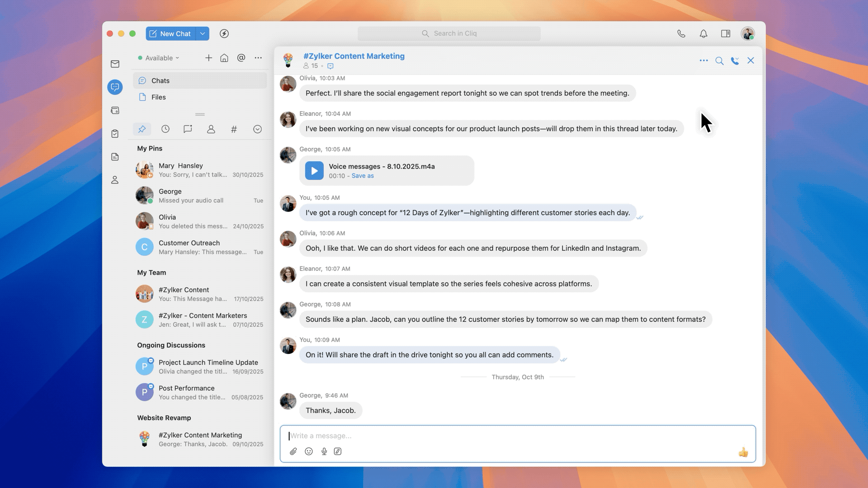
Task: Toggle the side panel layout icon
Action: (x=726, y=33)
